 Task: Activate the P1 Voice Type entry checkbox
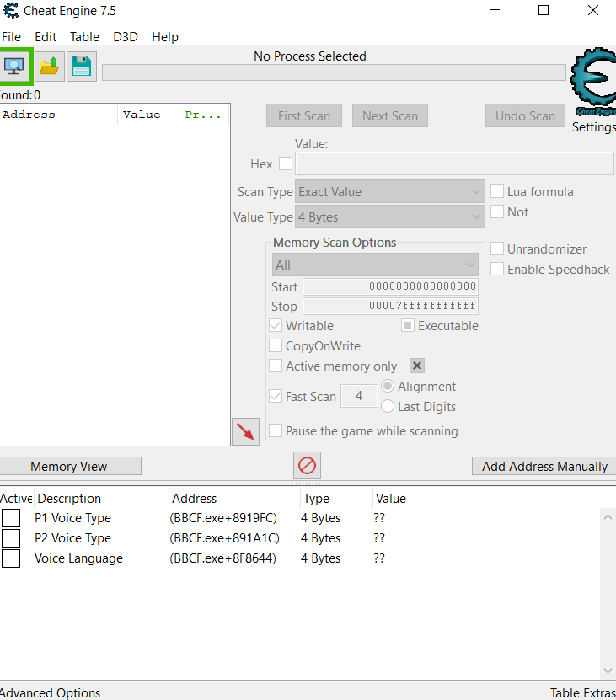coord(11,518)
